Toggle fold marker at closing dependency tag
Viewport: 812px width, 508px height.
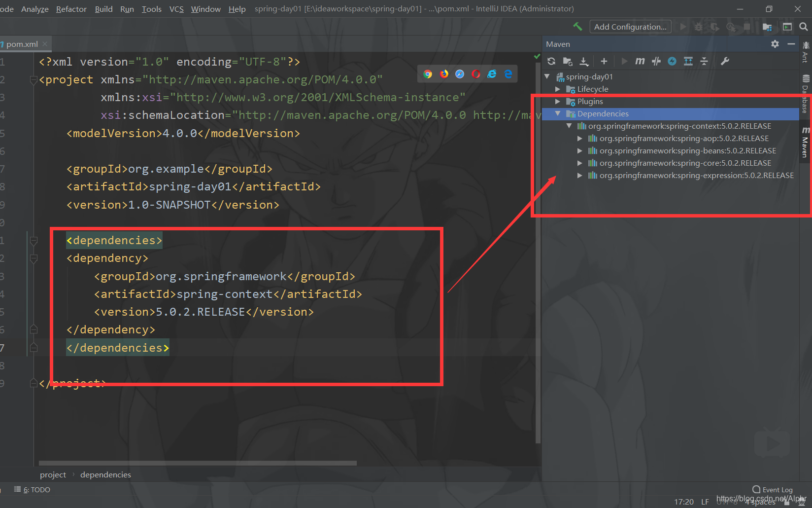click(x=34, y=329)
